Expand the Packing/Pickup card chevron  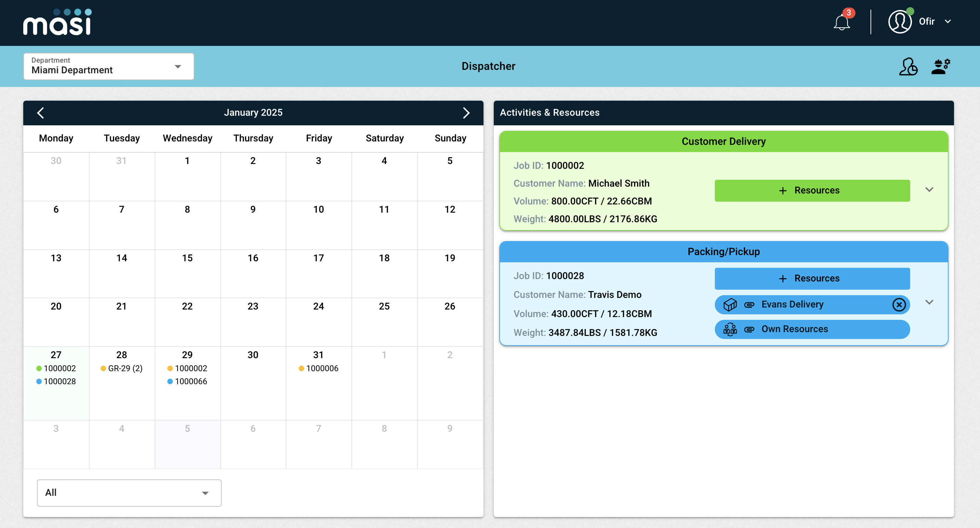coord(929,302)
